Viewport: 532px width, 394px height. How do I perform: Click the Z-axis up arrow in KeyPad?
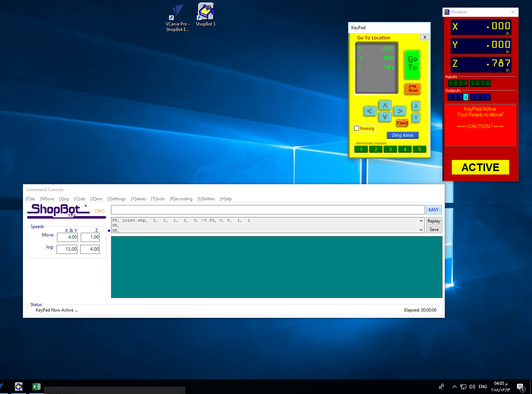[416, 106]
